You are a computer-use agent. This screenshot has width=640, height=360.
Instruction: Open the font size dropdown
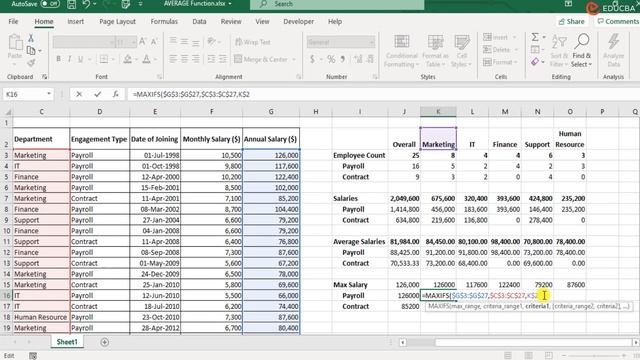133,42
